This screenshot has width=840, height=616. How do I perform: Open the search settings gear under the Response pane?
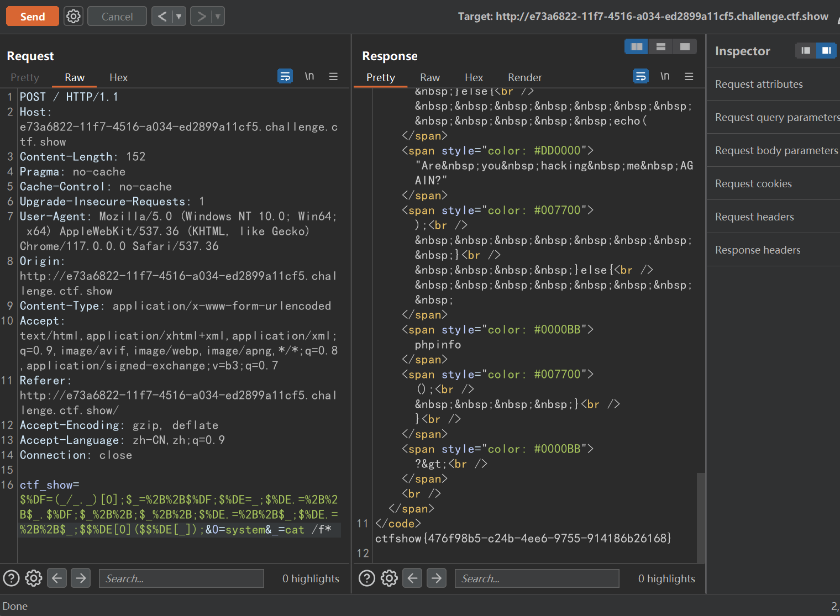389,578
